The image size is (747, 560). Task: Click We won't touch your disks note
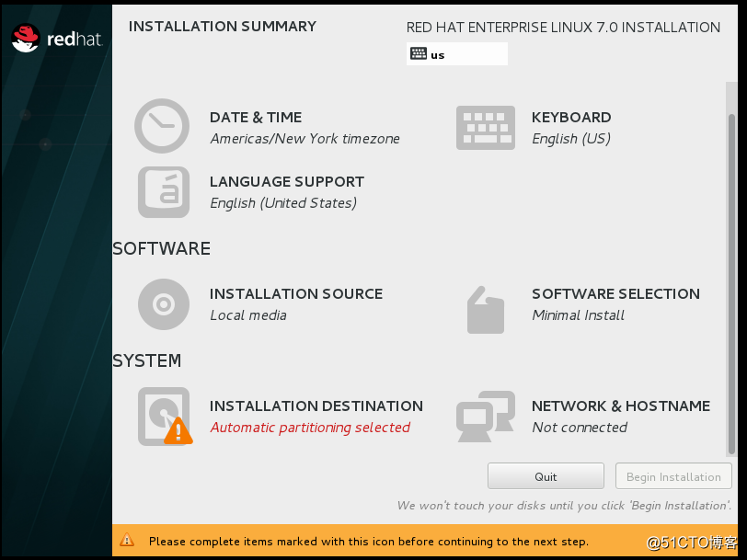click(565, 505)
